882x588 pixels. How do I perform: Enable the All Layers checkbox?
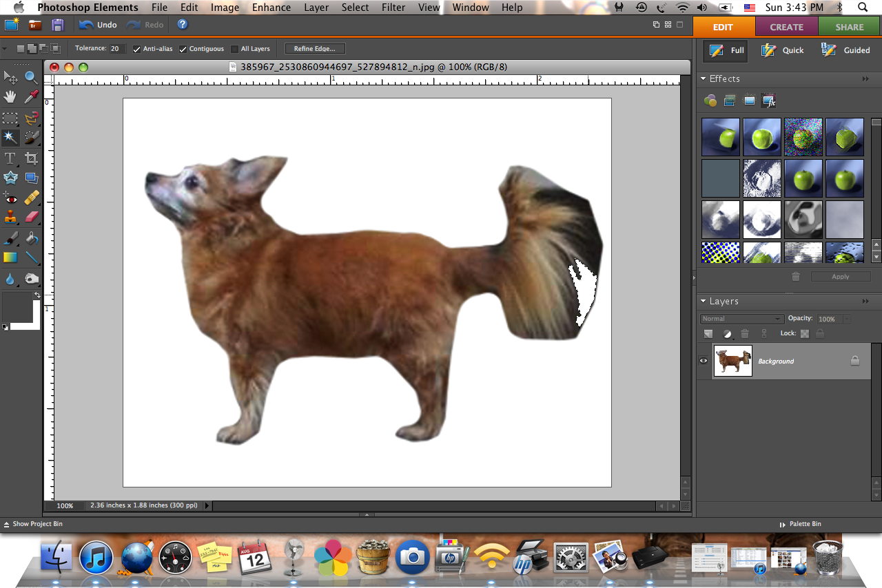[235, 49]
